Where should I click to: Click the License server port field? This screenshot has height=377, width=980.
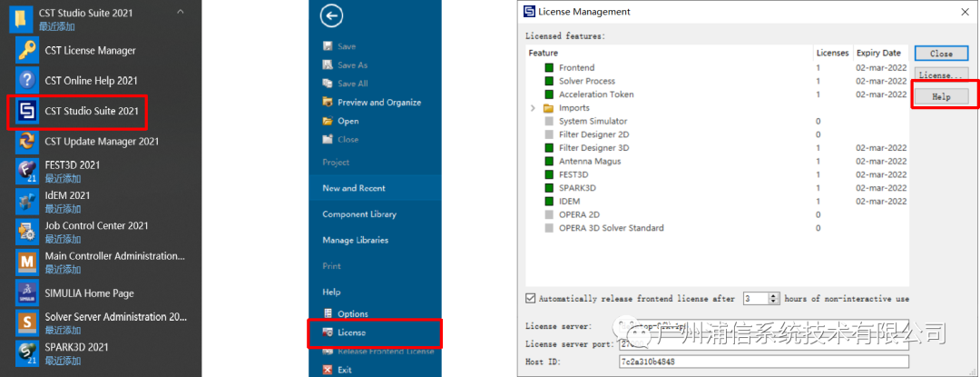point(762,344)
